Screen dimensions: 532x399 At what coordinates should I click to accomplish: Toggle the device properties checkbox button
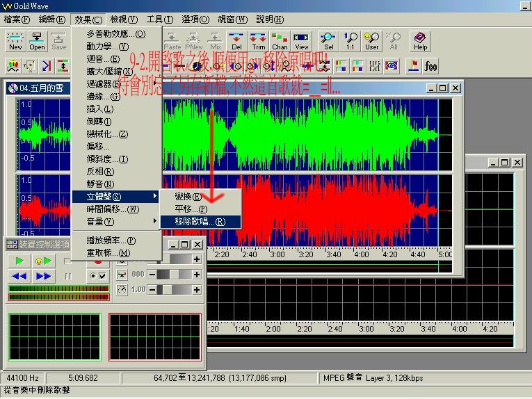(x=98, y=276)
